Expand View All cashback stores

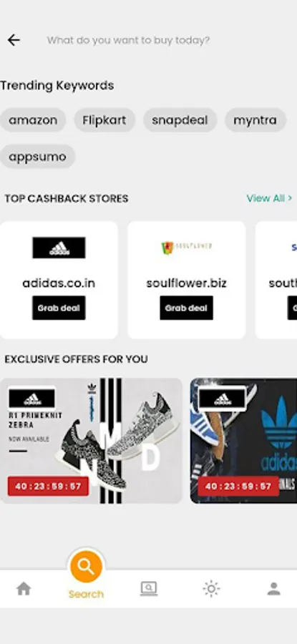[269, 198]
